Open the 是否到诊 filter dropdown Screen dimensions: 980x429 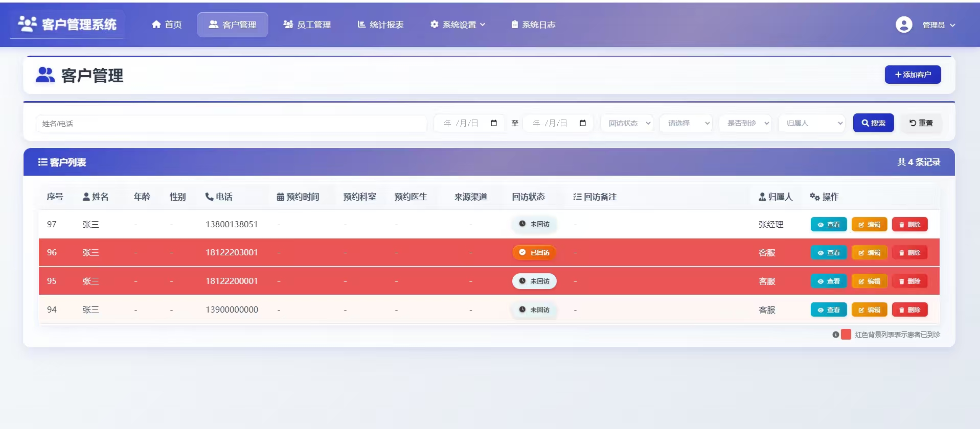(745, 123)
